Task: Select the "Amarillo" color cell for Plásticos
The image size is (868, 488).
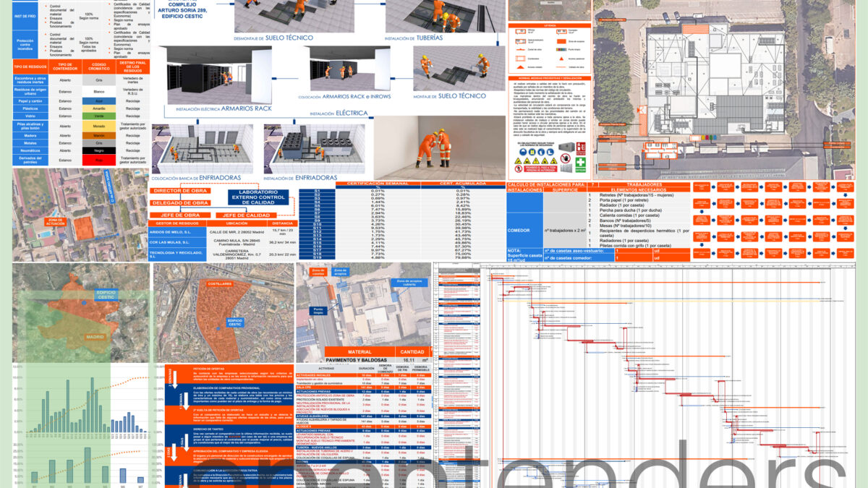Action: coord(99,108)
